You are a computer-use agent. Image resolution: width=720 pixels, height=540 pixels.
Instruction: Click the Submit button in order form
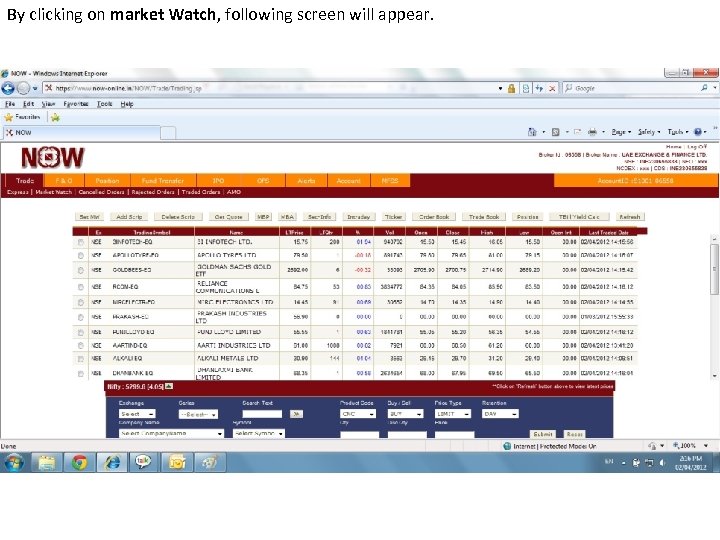(543, 434)
